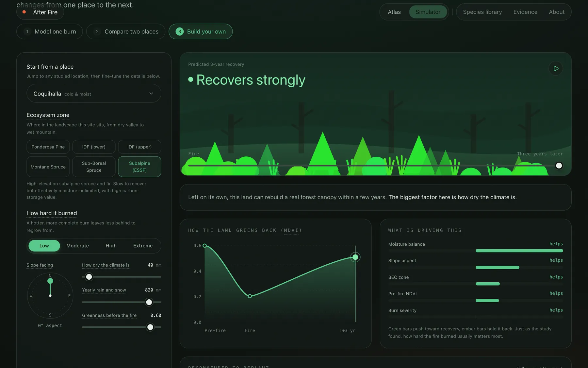The width and height of the screenshot is (588, 368).
Task: Click the Three years later timeline handle
Action: 559,166
